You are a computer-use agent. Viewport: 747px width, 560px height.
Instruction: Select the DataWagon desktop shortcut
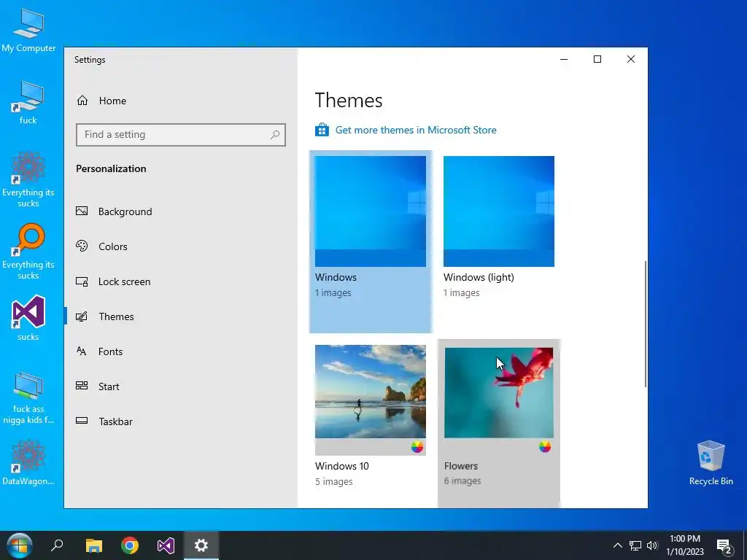point(28,463)
